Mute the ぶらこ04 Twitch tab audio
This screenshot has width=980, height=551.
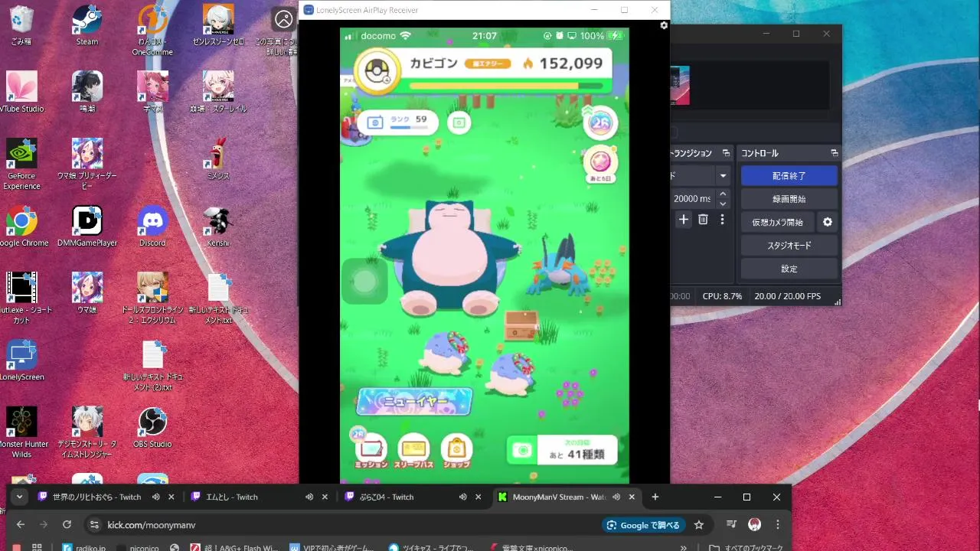tap(462, 497)
